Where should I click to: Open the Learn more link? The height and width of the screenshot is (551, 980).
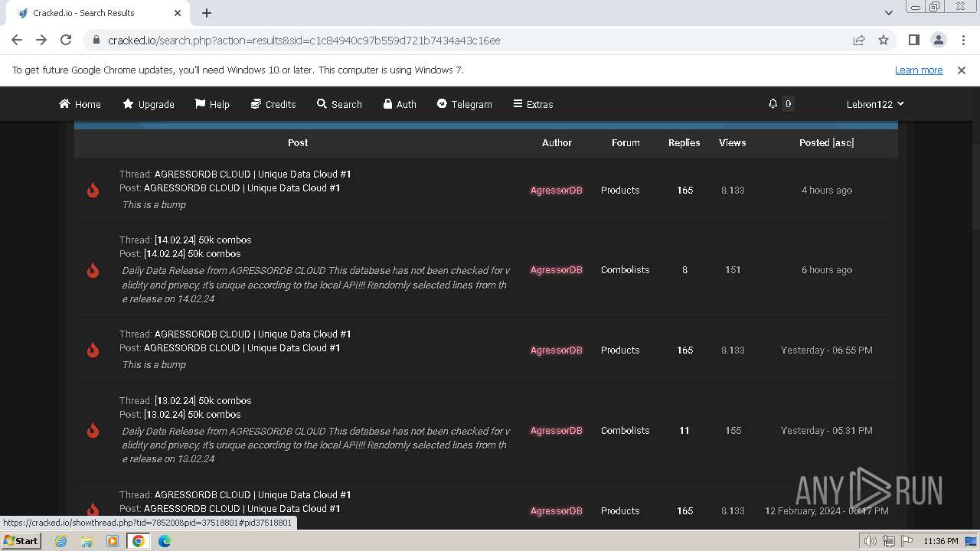tap(919, 70)
